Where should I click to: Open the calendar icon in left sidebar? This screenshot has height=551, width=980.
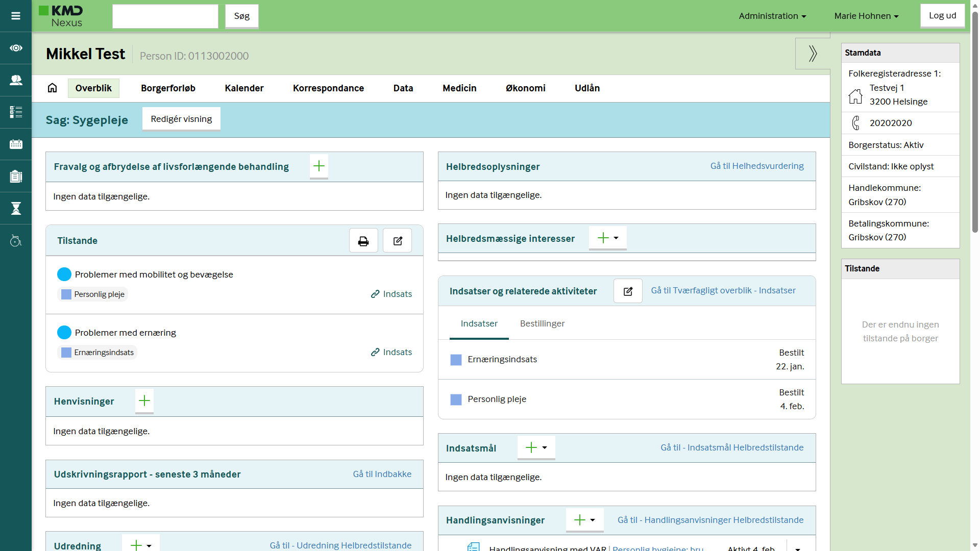tap(16, 144)
